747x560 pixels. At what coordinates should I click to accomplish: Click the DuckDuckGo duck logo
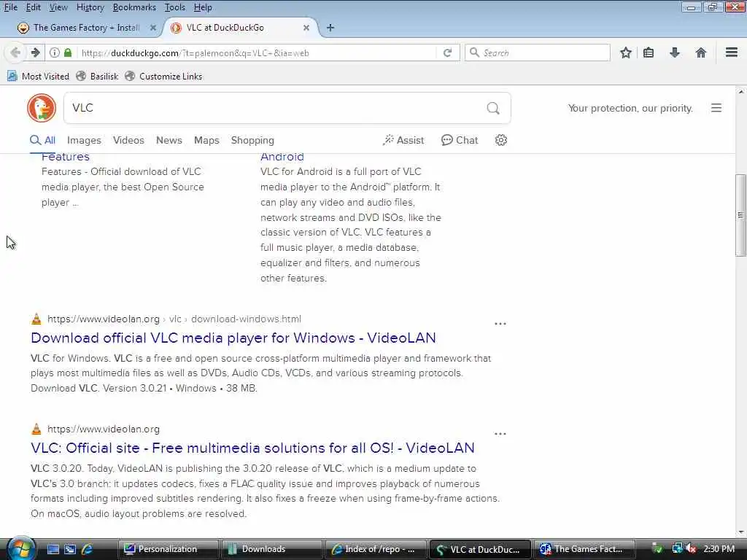pos(42,108)
